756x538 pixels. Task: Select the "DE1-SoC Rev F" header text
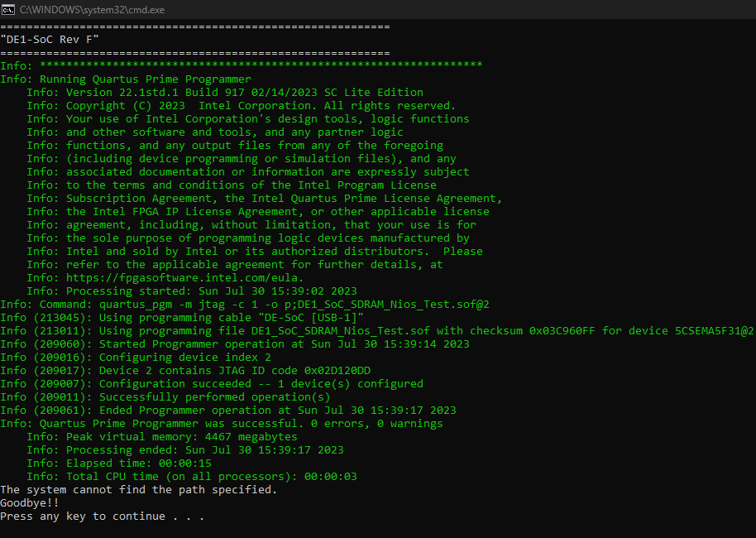(48, 38)
